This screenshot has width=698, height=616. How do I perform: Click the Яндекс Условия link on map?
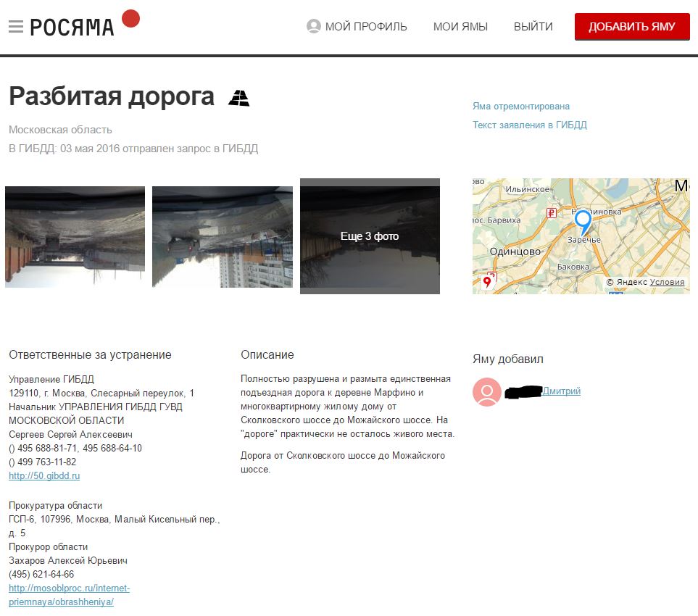point(667,282)
